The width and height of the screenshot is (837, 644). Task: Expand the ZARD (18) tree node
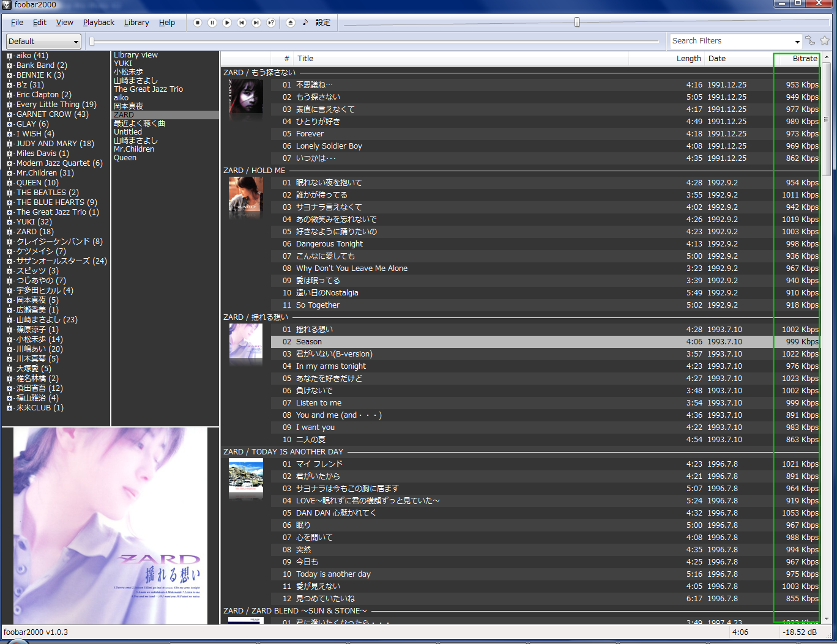9,232
